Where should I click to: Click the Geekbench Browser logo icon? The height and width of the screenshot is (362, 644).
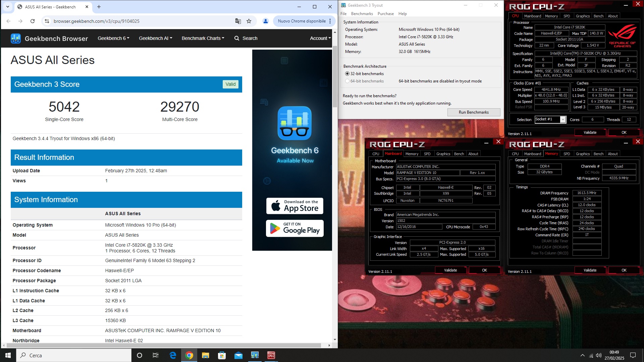coord(16,38)
